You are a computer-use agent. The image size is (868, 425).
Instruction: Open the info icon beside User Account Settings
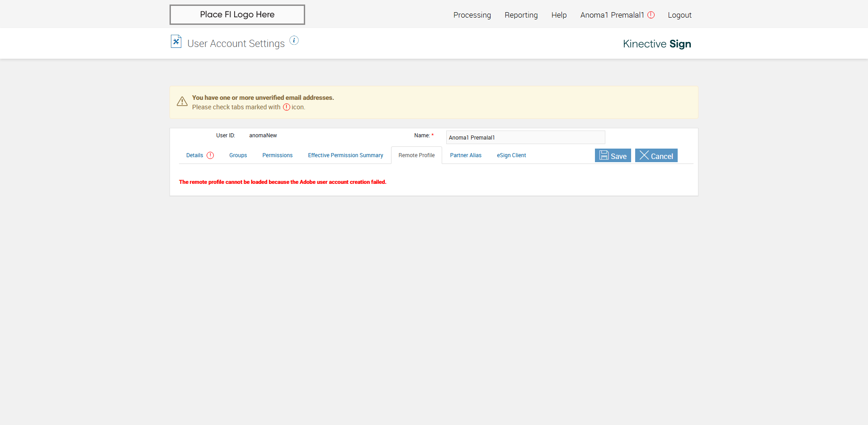coord(294,40)
